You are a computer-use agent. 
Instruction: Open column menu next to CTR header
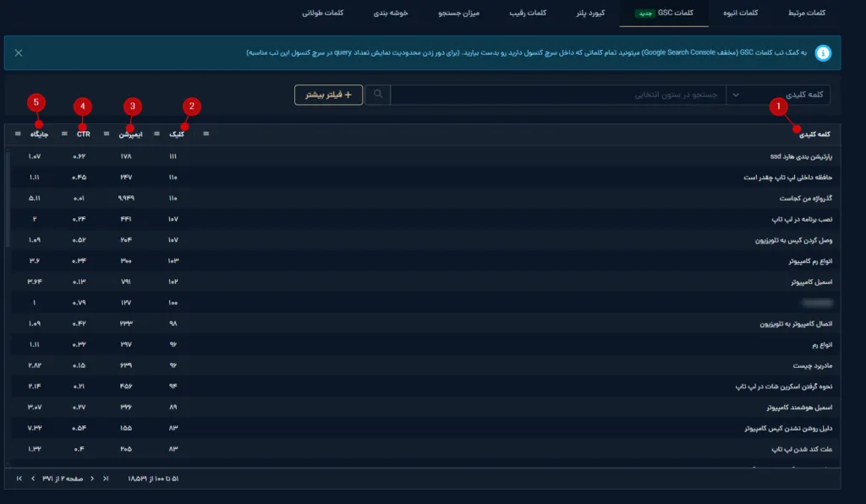tap(64, 134)
